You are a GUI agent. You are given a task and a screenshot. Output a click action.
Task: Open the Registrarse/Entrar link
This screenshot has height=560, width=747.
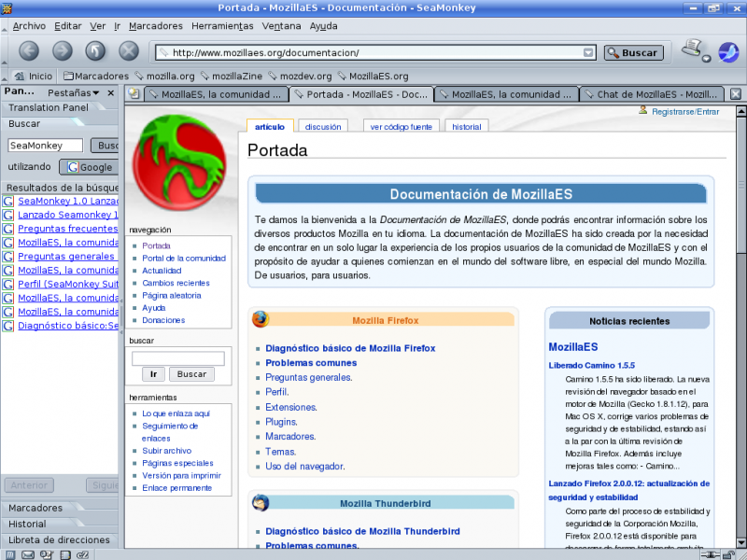tap(685, 111)
